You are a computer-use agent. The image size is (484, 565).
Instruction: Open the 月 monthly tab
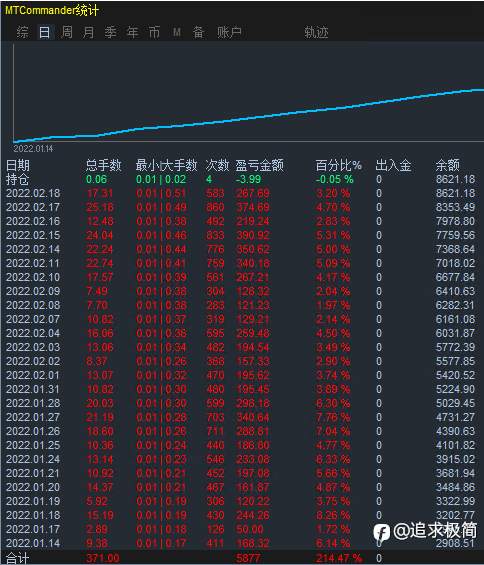click(89, 32)
